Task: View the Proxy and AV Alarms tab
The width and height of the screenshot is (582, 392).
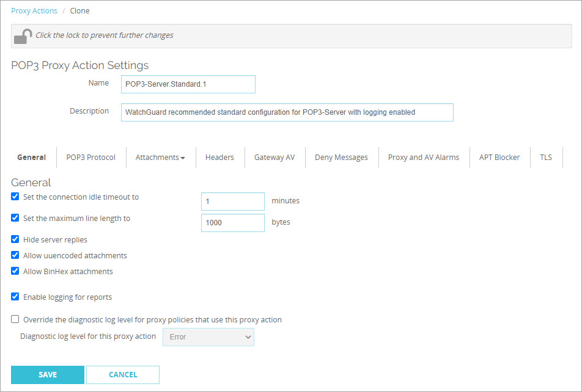Action: (423, 157)
